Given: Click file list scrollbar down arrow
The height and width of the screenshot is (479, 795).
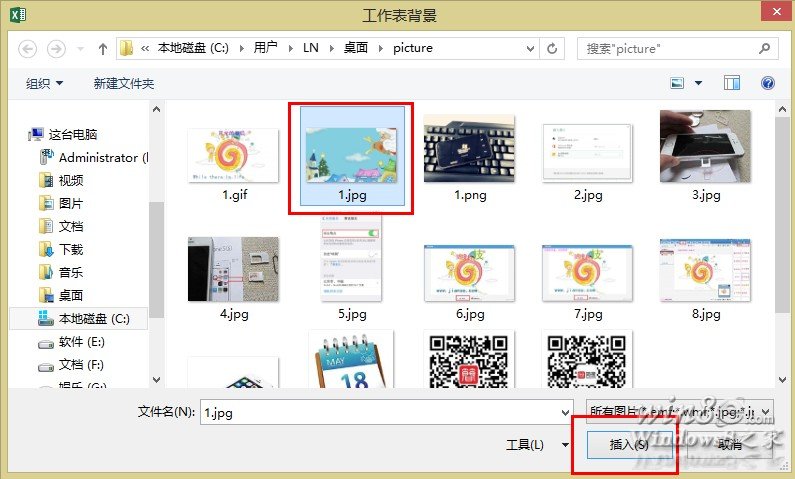Looking at the screenshot, I should 782,380.
